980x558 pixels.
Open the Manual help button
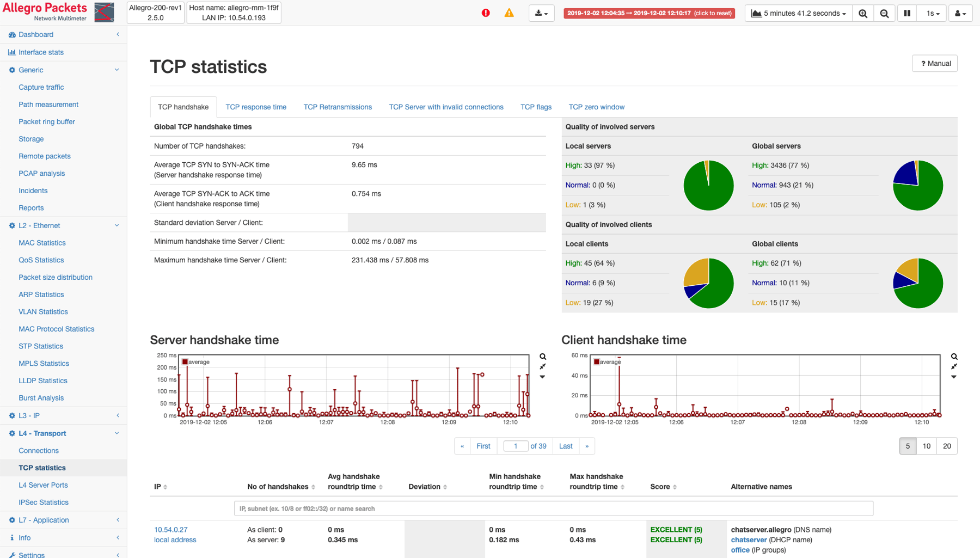point(934,63)
